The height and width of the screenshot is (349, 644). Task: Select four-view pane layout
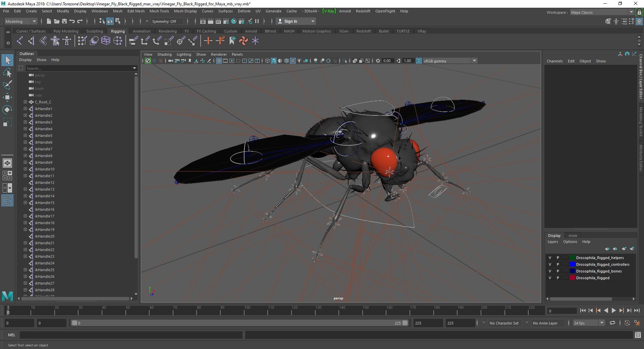[x=7, y=176]
